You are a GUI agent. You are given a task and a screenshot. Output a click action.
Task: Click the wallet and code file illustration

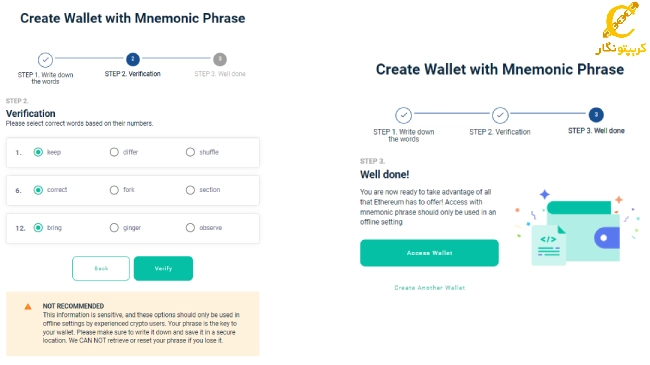coord(575,229)
